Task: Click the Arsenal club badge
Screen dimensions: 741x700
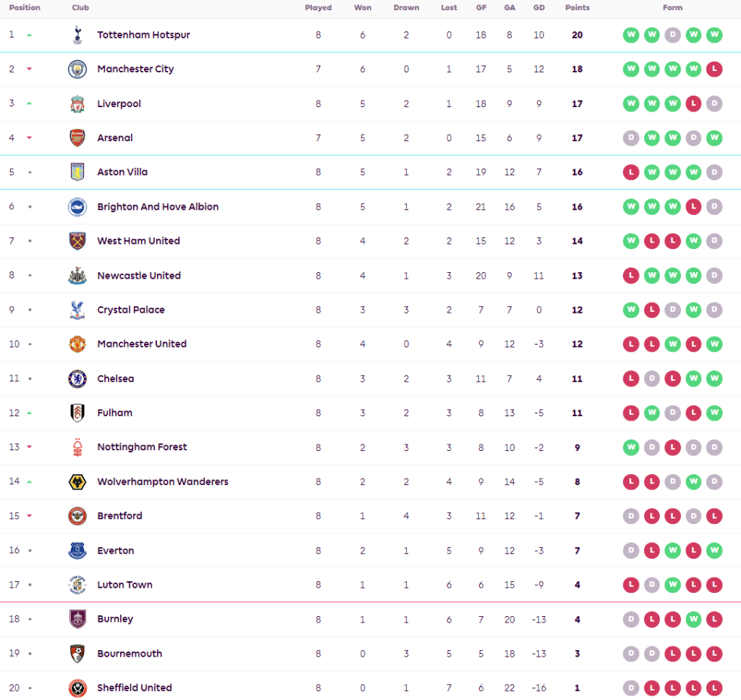Action: 77,138
